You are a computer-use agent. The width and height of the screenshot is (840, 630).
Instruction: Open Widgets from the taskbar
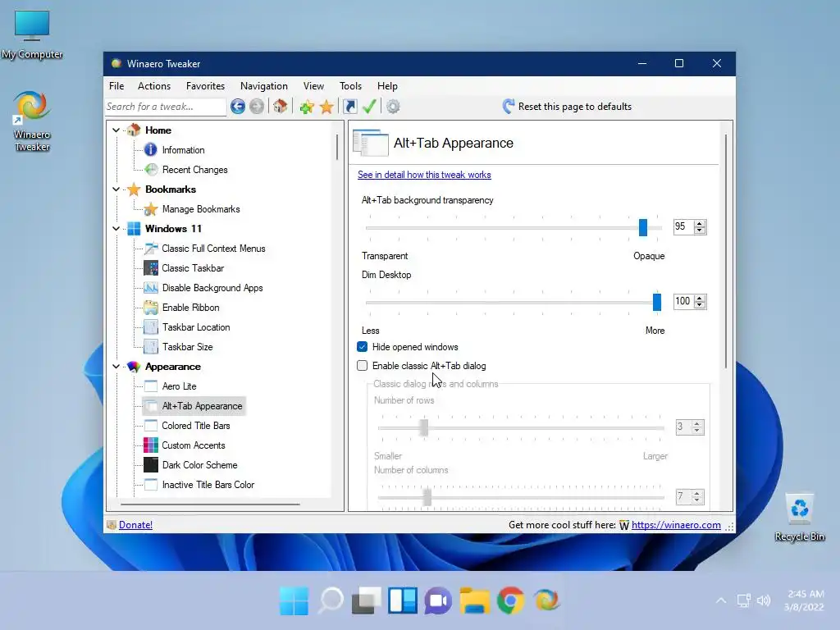coord(403,600)
